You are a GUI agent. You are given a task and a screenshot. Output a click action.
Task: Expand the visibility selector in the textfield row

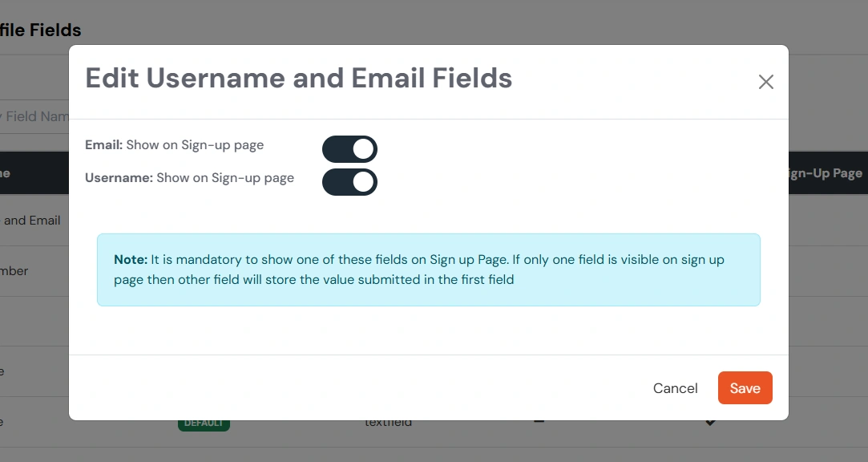[709, 420]
